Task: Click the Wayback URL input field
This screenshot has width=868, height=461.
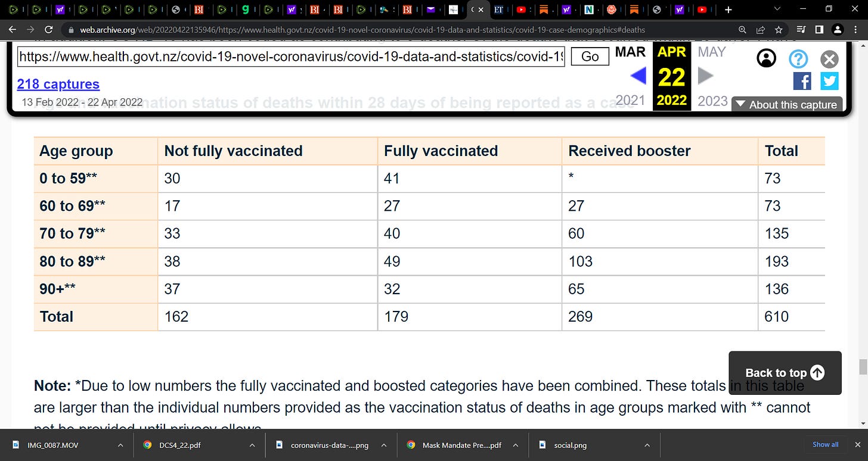Action: point(291,57)
